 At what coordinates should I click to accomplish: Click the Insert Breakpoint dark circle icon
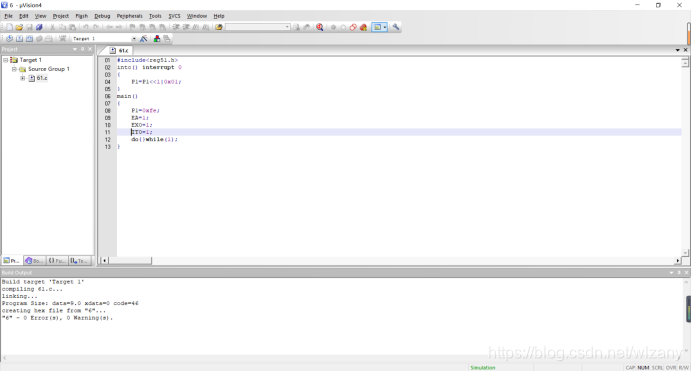click(333, 27)
